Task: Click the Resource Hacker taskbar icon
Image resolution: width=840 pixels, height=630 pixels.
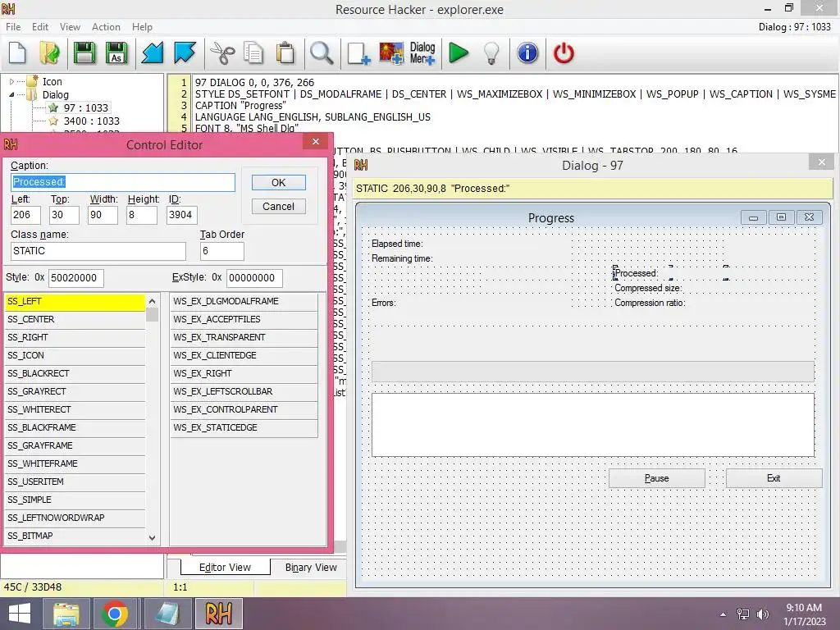Action: pos(218,614)
